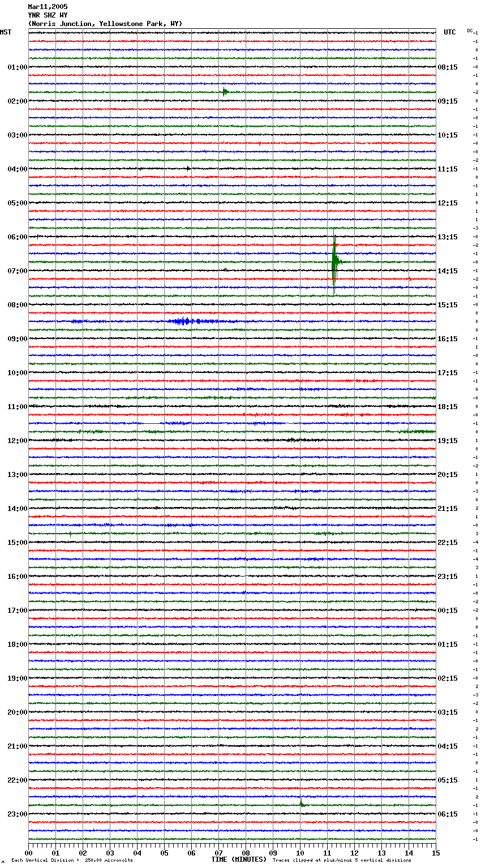
Task: Select the station code YNR SHZ WY
Action: 48,15
